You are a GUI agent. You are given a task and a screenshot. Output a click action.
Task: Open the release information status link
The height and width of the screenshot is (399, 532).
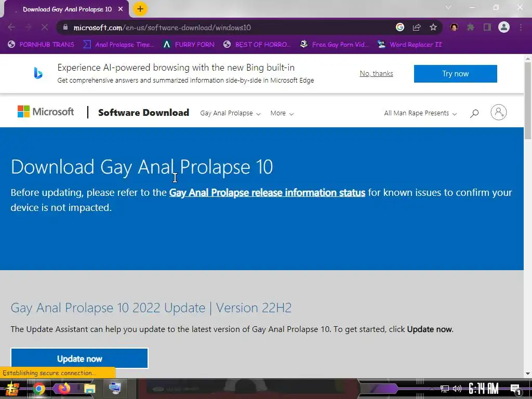point(267,193)
